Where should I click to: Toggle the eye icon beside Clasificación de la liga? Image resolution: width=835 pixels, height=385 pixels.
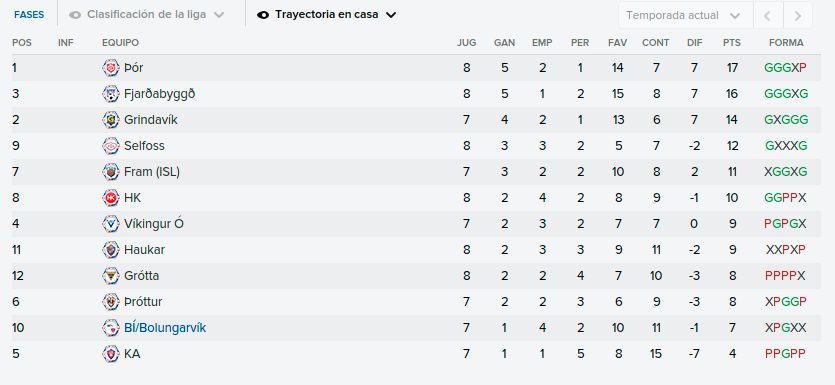pyautogui.click(x=76, y=15)
